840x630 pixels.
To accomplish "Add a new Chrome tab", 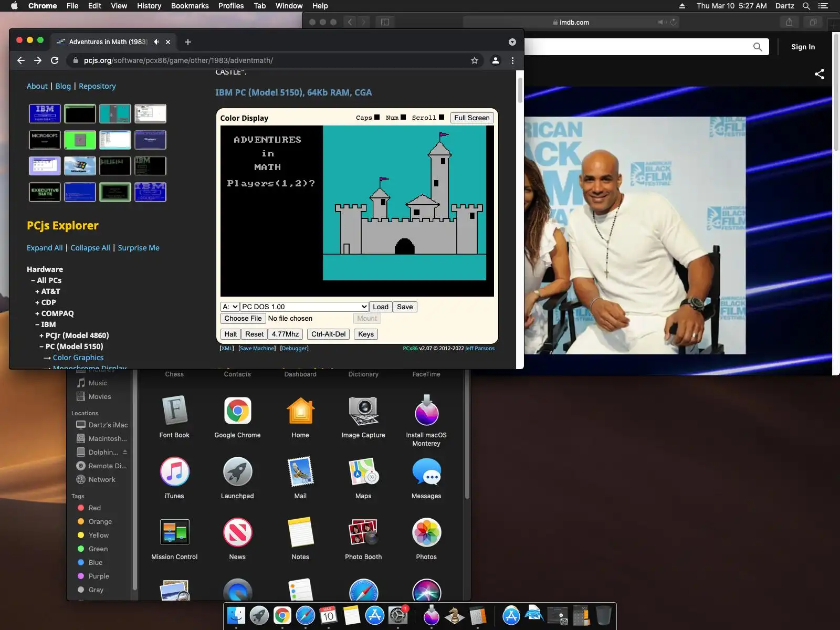I will (x=188, y=42).
